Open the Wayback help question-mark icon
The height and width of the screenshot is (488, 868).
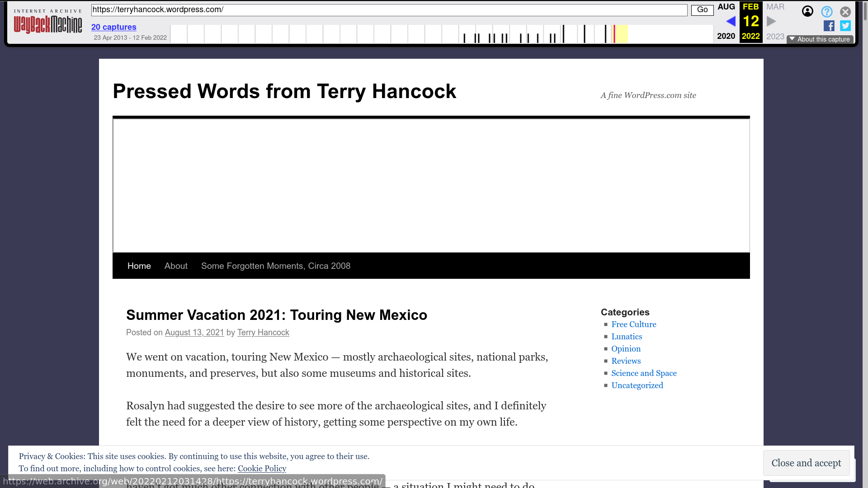(827, 12)
